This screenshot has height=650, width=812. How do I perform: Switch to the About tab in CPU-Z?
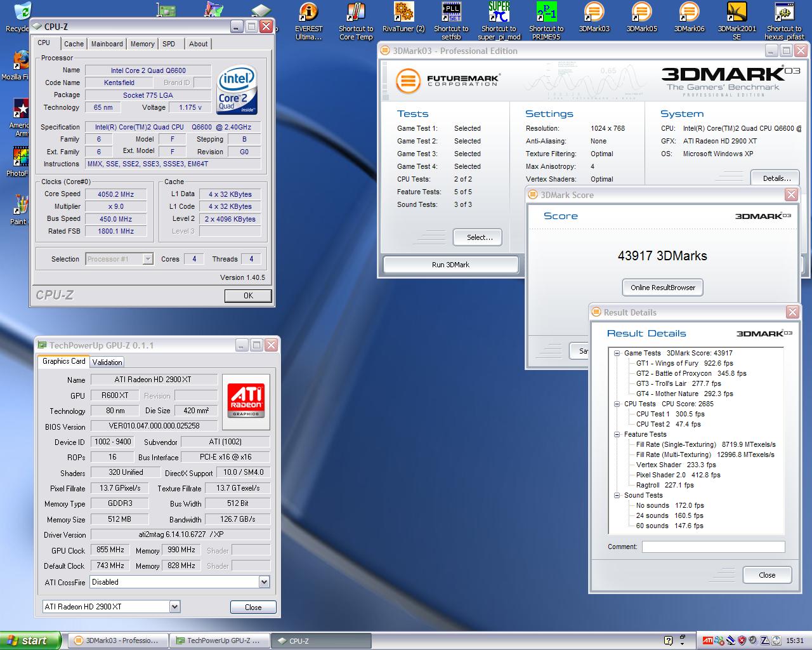coord(199,44)
